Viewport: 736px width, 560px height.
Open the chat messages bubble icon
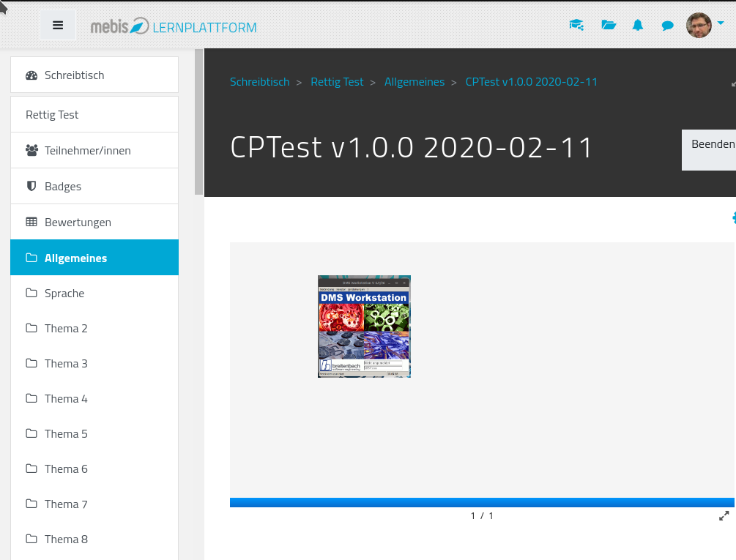(667, 26)
